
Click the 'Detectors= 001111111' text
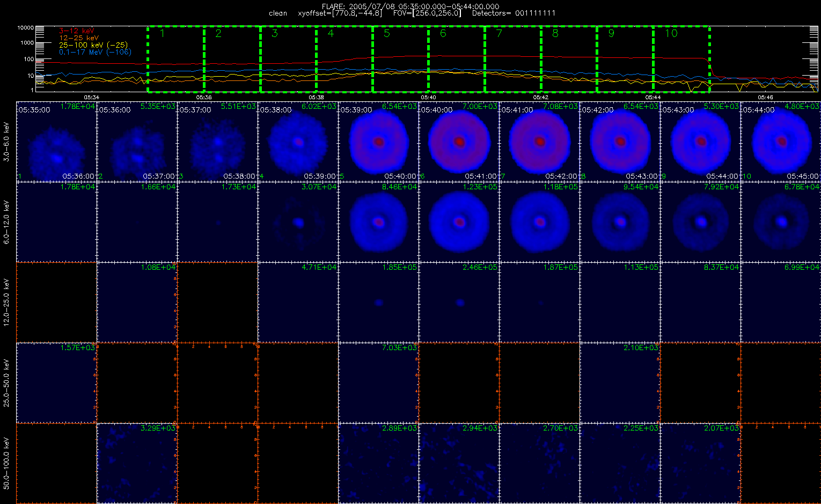pyautogui.click(x=514, y=13)
